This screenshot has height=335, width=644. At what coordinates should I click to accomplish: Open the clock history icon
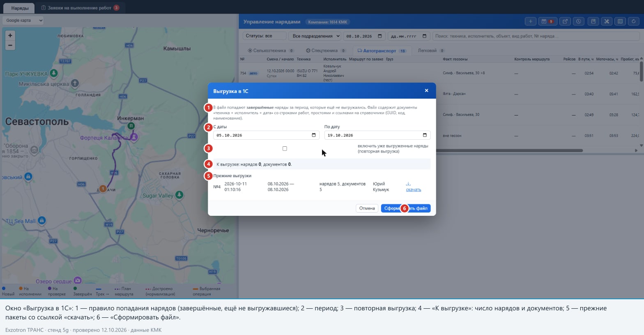click(579, 21)
